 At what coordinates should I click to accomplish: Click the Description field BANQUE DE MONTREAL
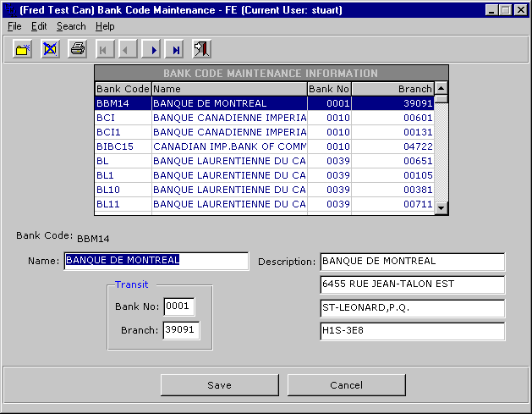pyautogui.click(x=412, y=262)
